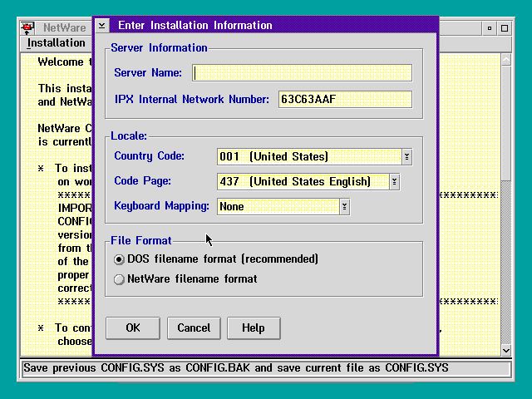Viewport: 532px width, 399px height.
Task: Click the 'Server Information' group heading
Action: pos(159,48)
